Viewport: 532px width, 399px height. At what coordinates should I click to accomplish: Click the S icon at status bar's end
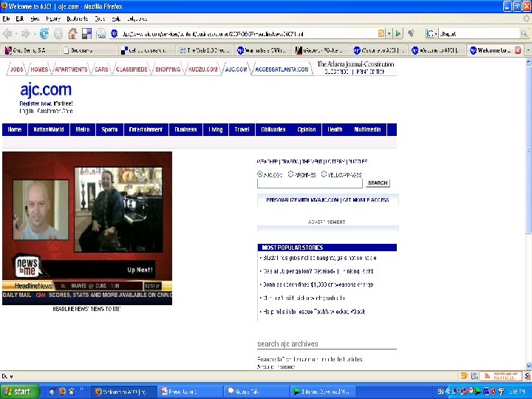(x=528, y=376)
